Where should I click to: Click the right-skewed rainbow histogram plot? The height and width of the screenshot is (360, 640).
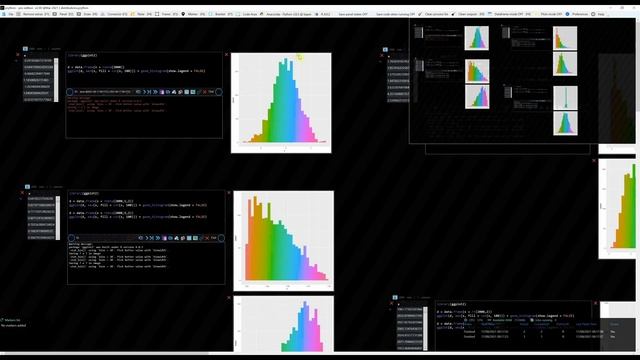[x=284, y=241]
